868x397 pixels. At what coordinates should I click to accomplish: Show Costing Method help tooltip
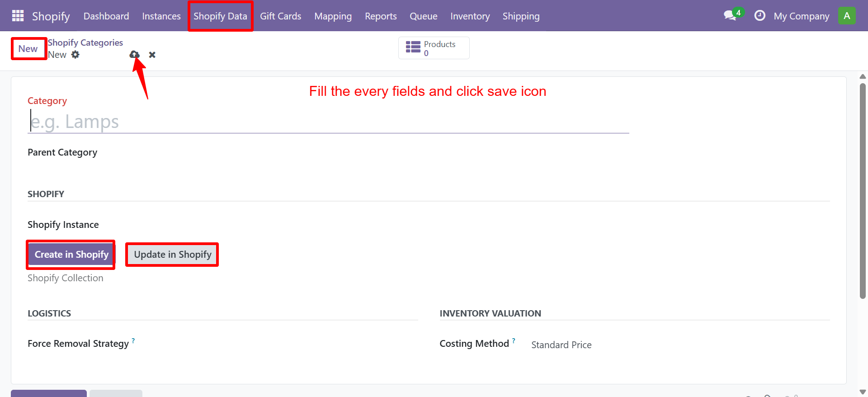[513, 340]
